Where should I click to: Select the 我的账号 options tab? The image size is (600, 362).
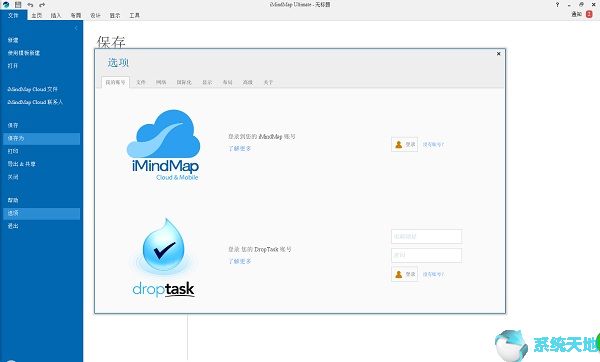[115, 82]
